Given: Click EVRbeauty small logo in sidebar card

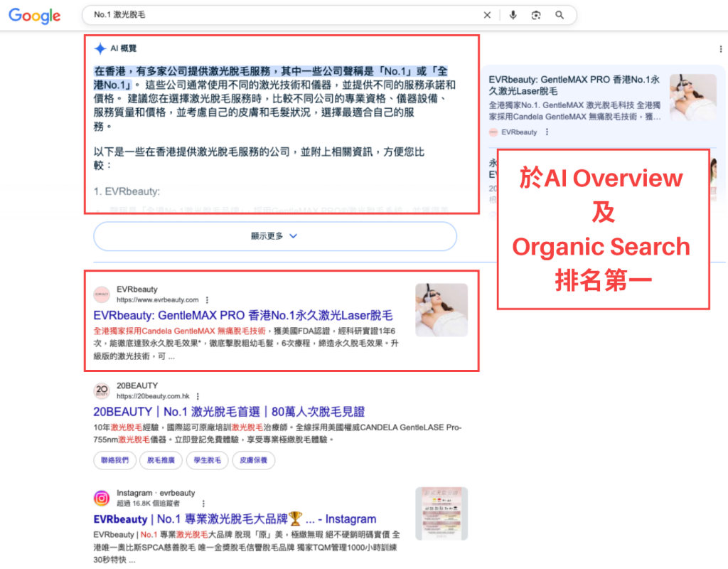Looking at the screenshot, I should pyautogui.click(x=493, y=132).
